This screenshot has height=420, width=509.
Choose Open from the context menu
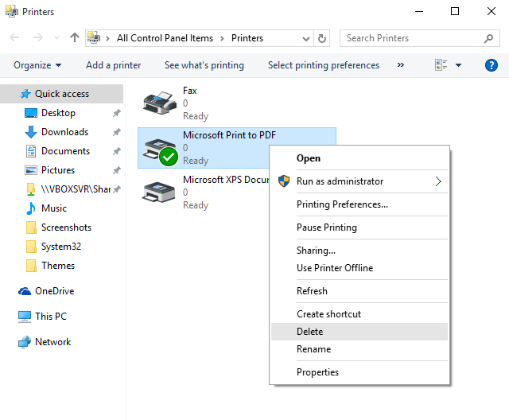tap(359, 158)
